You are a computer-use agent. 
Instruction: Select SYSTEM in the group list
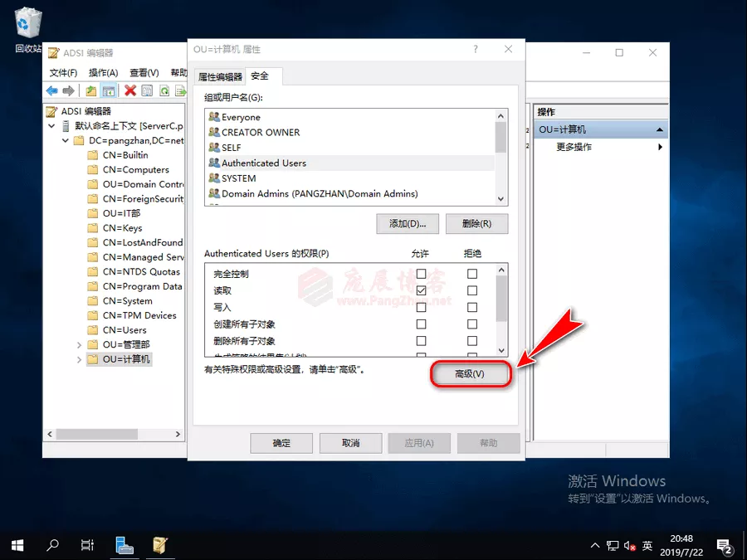click(238, 178)
